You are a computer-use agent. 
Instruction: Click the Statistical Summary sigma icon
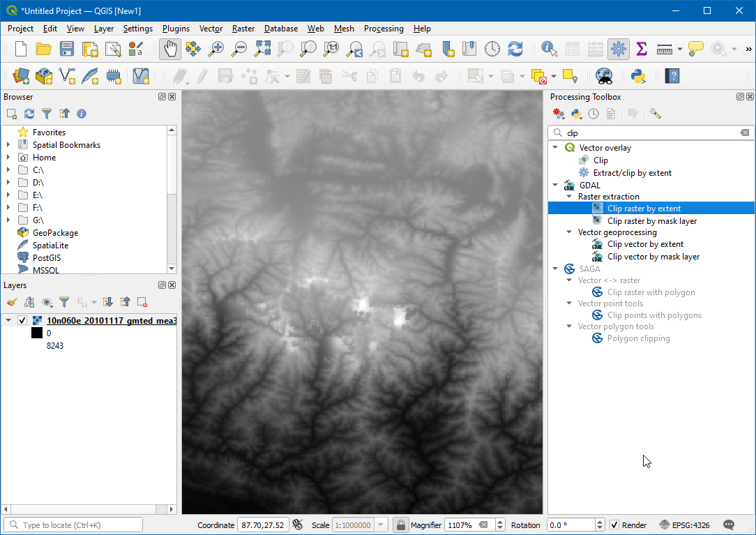click(642, 49)
